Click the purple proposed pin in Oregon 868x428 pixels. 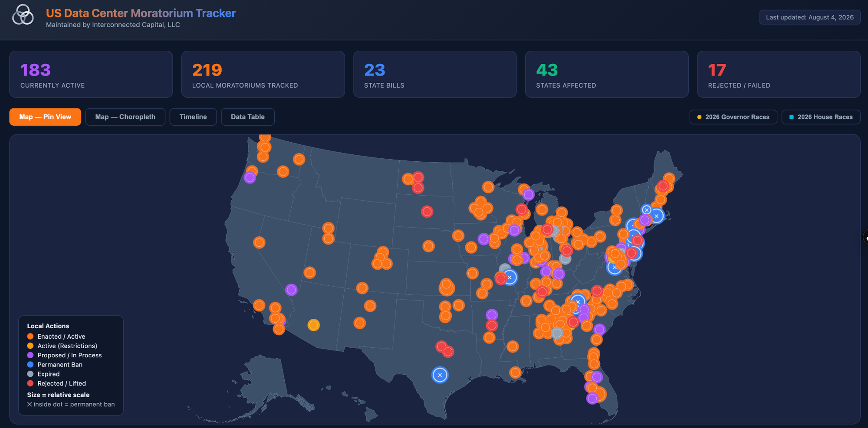coord(250,177)
